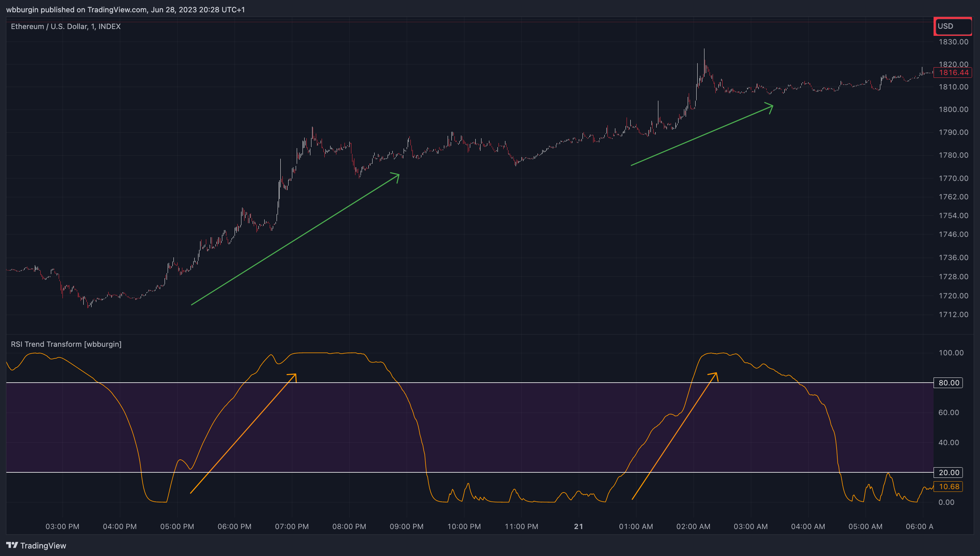The image size is (980, 556).
Task: Click the 40.00 indicator scale label
Action: (949, 443)
